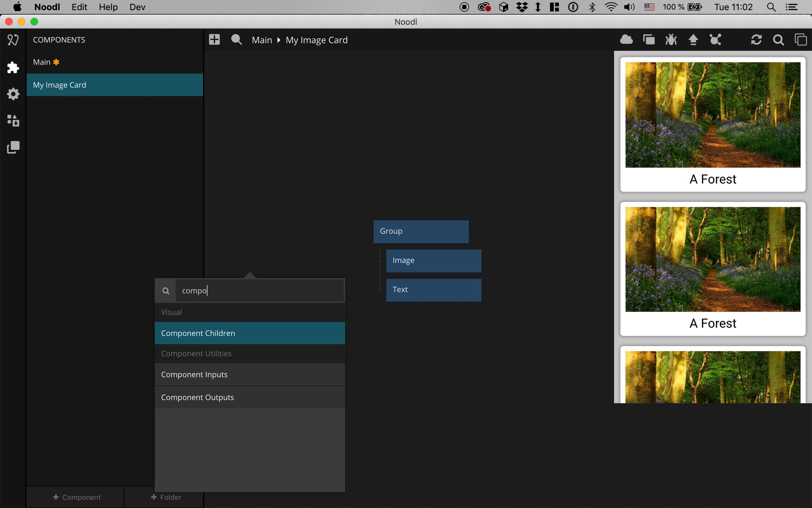Open the Components puzzle-piece panel
Screen dimensions: 812x508
pyautogui.click(x=13, y=67)
